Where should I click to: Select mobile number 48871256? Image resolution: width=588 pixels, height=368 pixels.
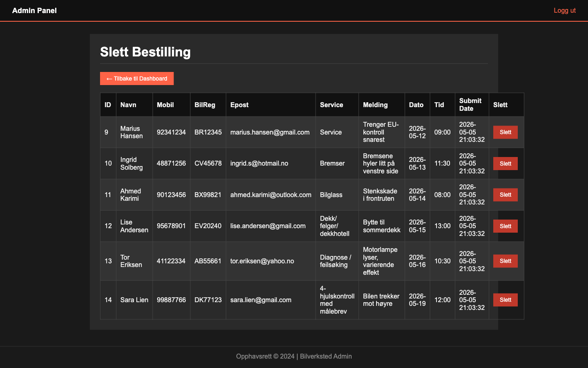[171, 163]
